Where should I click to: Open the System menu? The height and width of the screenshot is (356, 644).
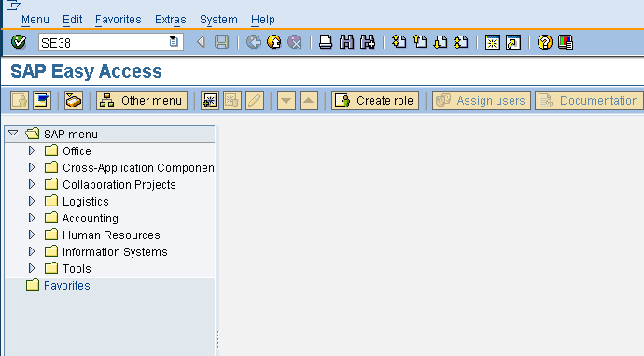[x=218, y=20]
